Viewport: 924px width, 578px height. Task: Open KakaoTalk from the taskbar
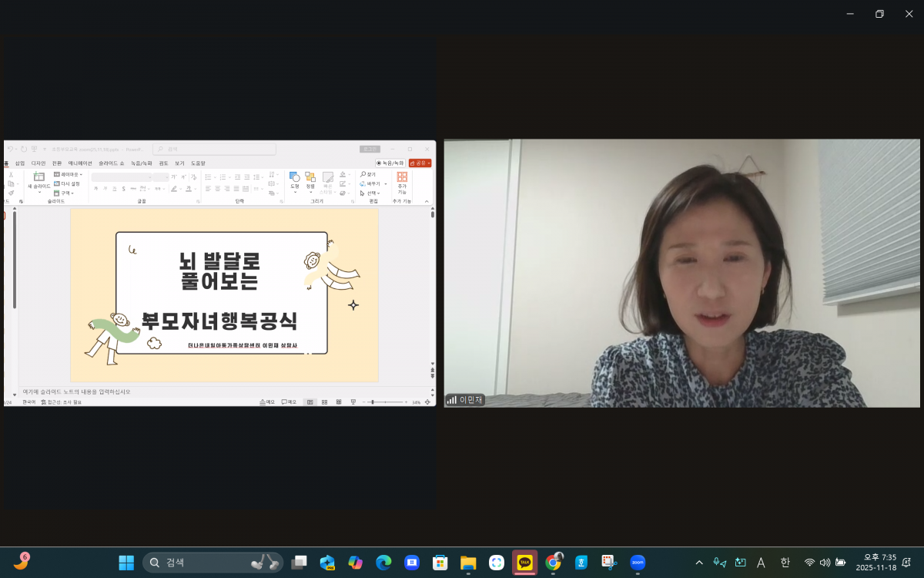click(525, 563)
